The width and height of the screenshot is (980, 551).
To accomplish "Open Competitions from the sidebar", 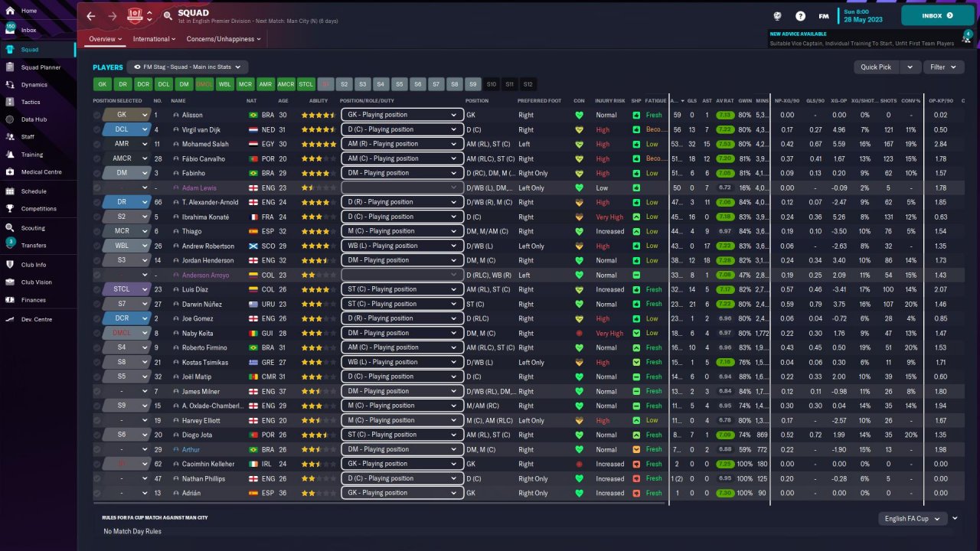I will [x=38, y=208].
